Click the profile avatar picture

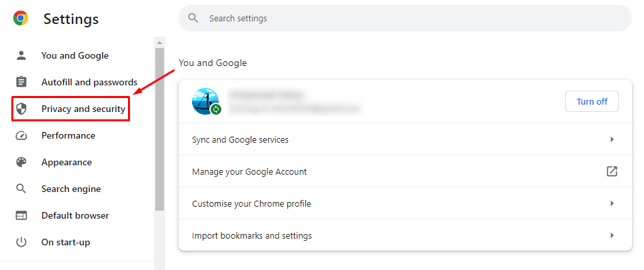[x=205, y=101]
